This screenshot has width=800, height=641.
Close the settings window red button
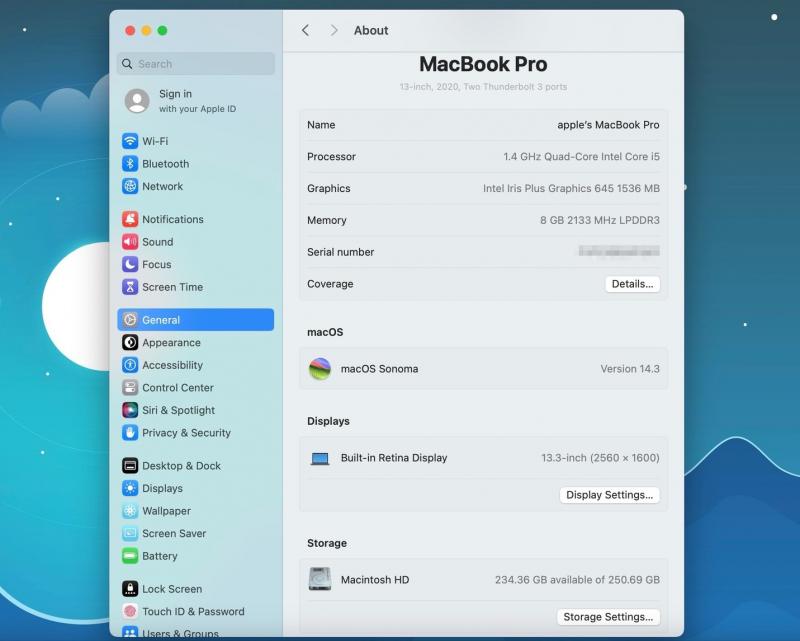tap(130, 31)
